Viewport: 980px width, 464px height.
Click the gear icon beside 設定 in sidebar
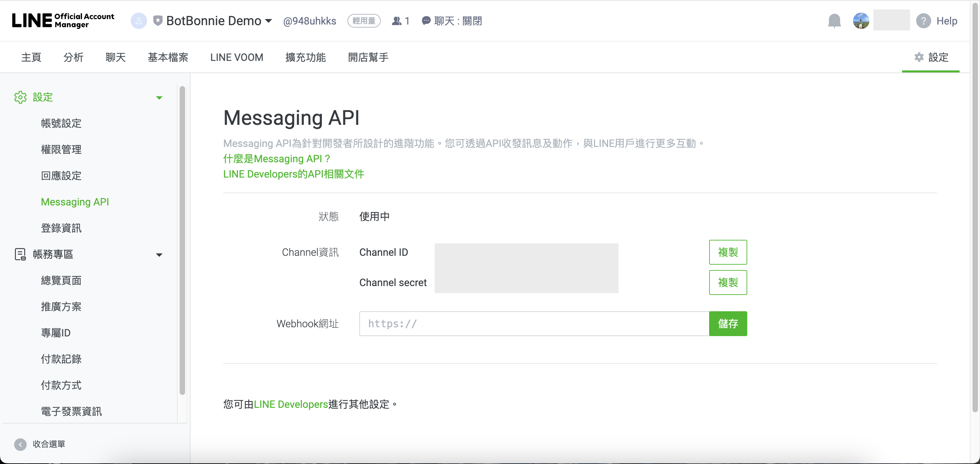tap(20, 97)
